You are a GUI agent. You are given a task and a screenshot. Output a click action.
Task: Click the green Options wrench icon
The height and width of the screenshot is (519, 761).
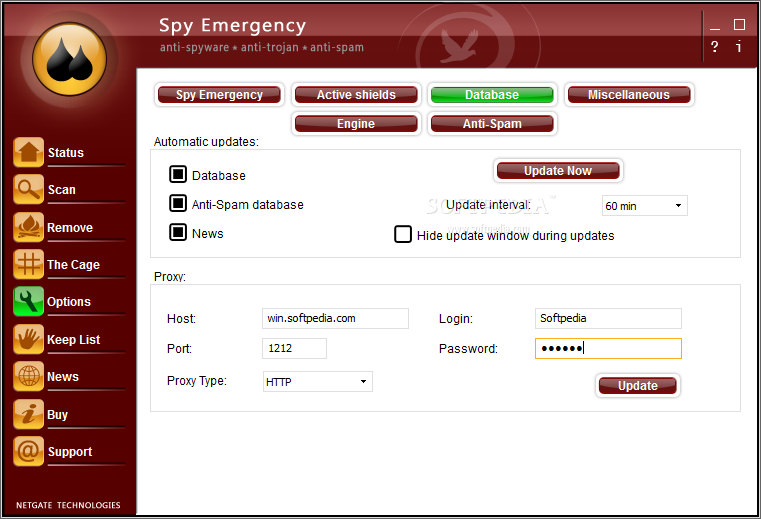(29, 301)
